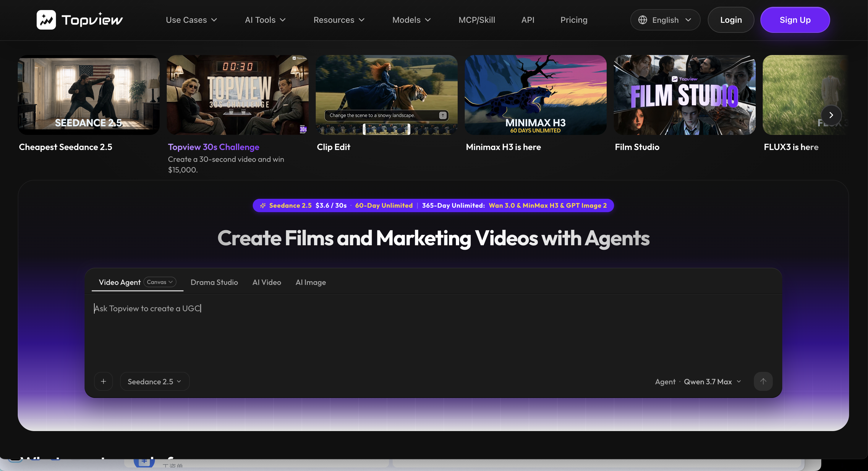The height and width of the screenshot is (471, 868).
Task: Click the upload arrow in Clip Edit thumbnail
Action: 443,115
